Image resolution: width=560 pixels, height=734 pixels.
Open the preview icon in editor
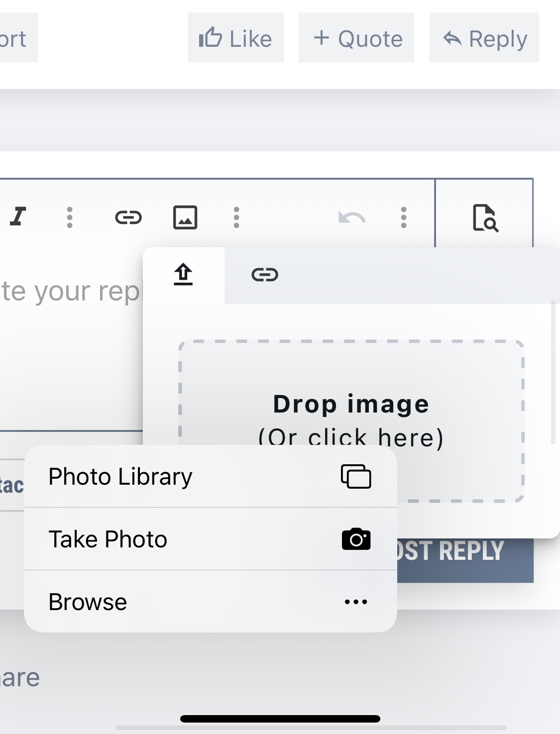(485, 217)
